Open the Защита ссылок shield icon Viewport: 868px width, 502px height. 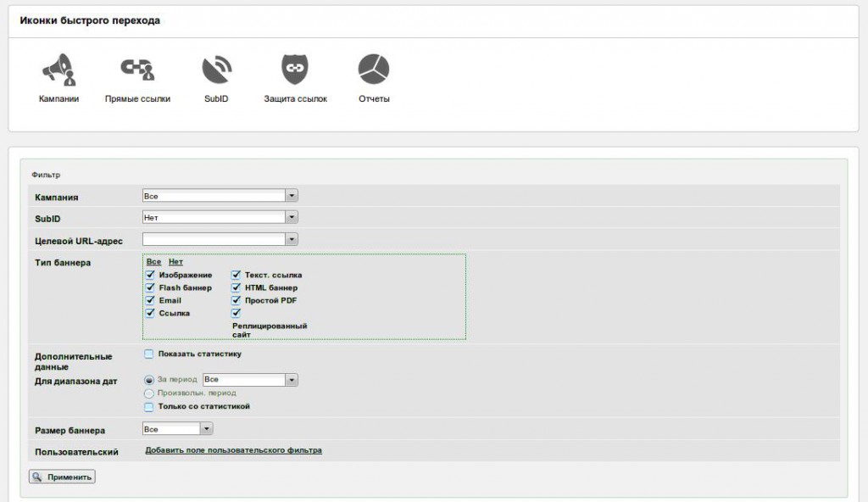tap(295, 70)
